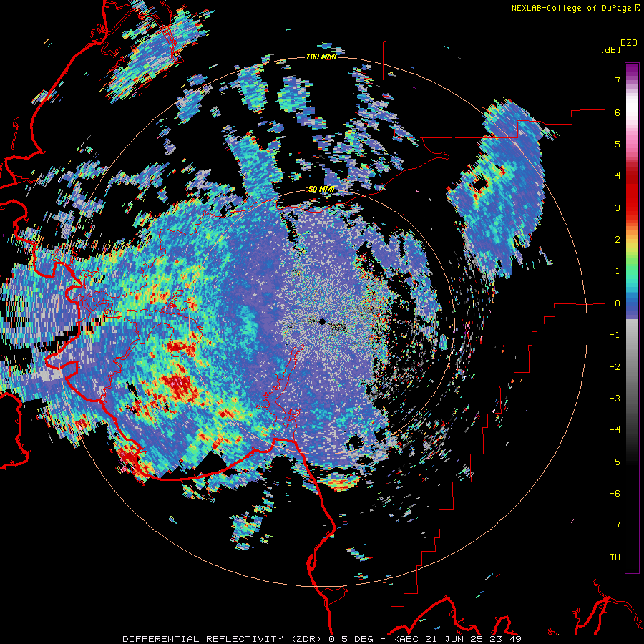Click the '5' value on the color scale
This screenshot has height=644, width=644.
click(618, 144)
